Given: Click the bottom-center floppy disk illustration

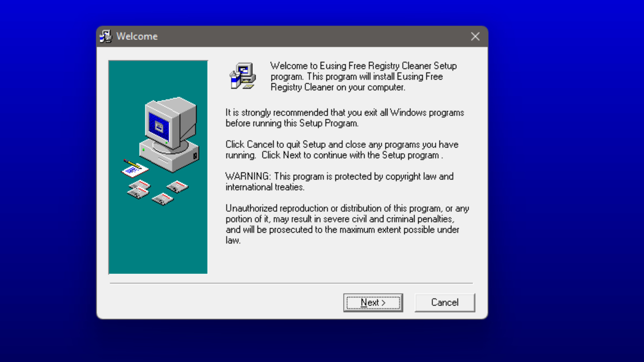Looking at the screenshot, I should pyautogui.click(x=162, y=199).
